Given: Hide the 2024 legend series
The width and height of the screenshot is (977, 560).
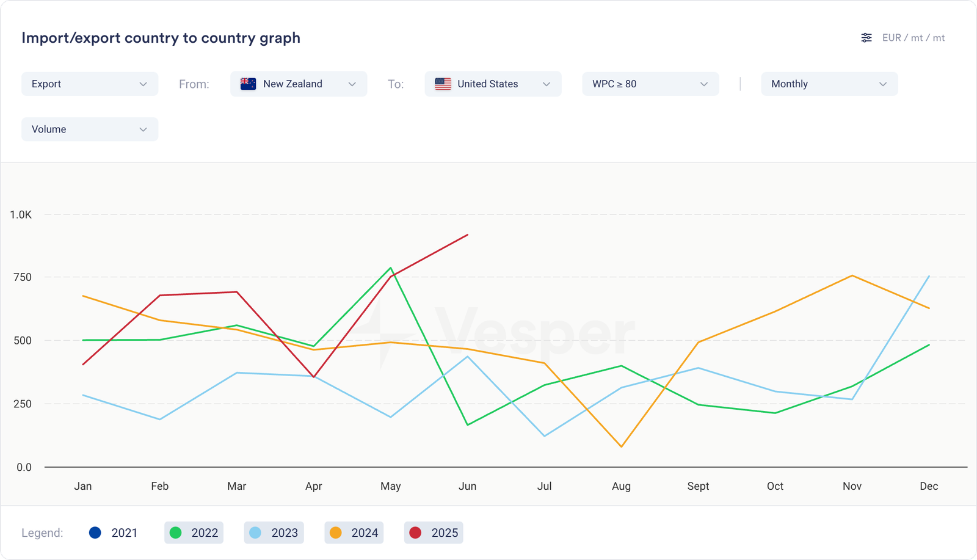Looking at the screenshot, I should click(354, 533).
